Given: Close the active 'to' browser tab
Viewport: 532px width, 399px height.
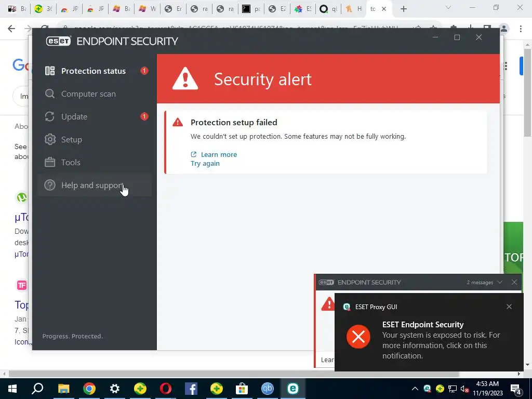Looking at the screenshot, I should tap(384, 9).
